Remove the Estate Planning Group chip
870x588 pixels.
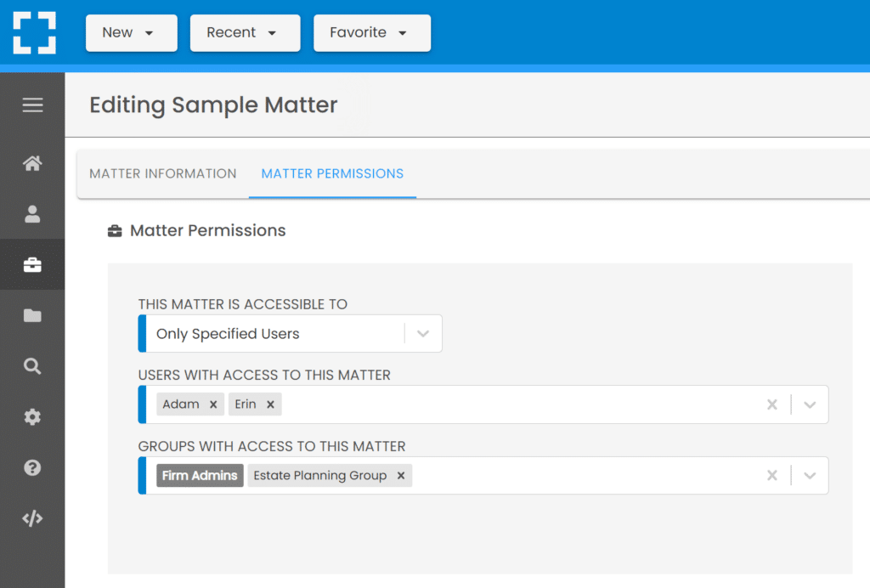[x=400, y=475]
